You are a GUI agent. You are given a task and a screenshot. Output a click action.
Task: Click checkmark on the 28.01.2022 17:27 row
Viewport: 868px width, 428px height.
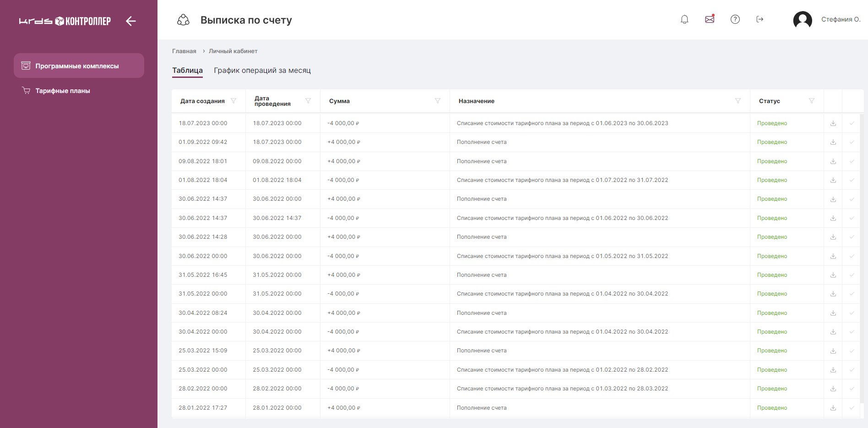[x=852, y=408]
